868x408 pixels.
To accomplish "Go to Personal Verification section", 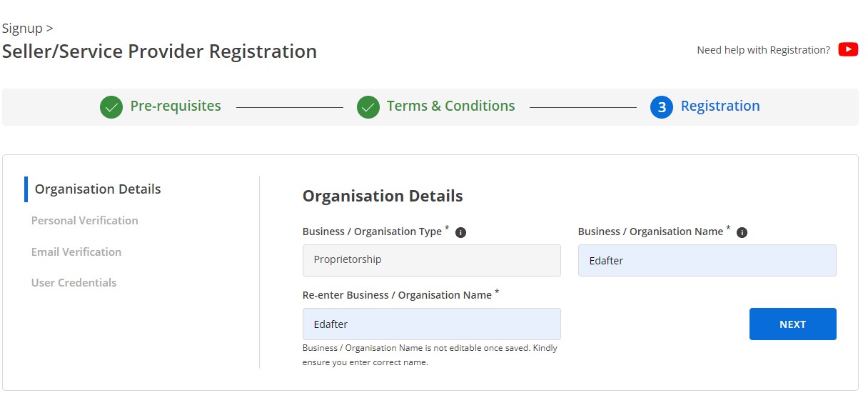I will [x=84, y=221].
